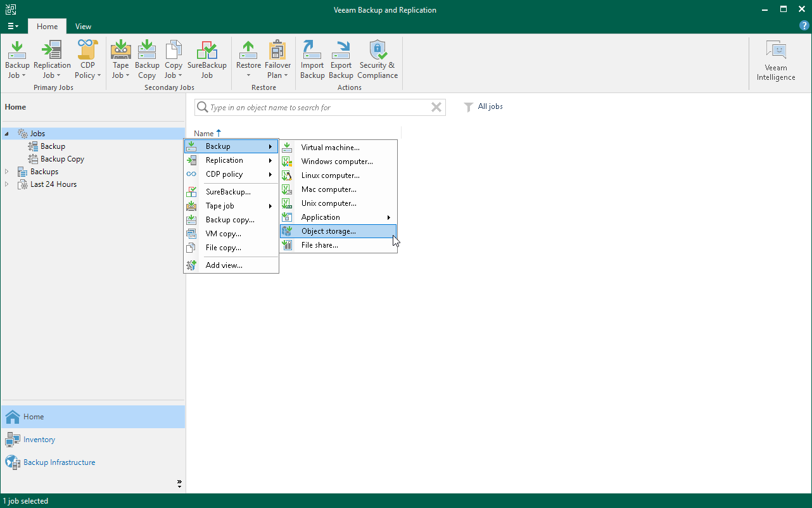
Task: Choose Object storage from the context menu
Action: 330,231
